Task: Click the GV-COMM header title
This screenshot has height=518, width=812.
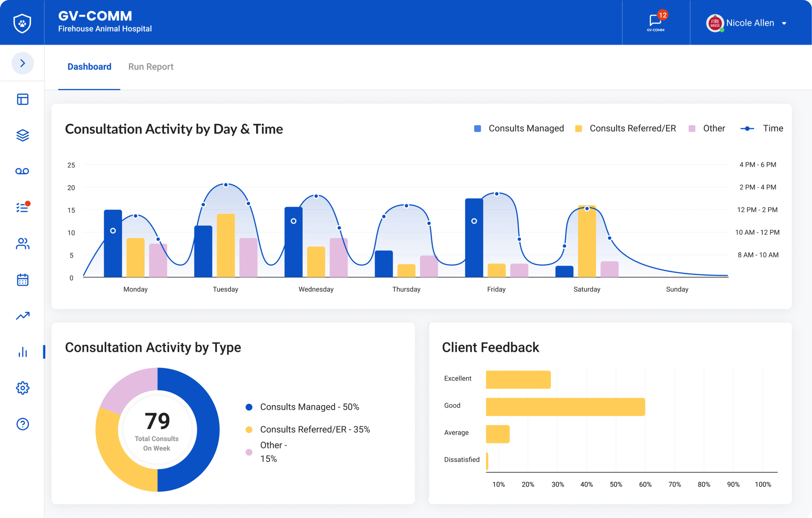Action: 95,16
